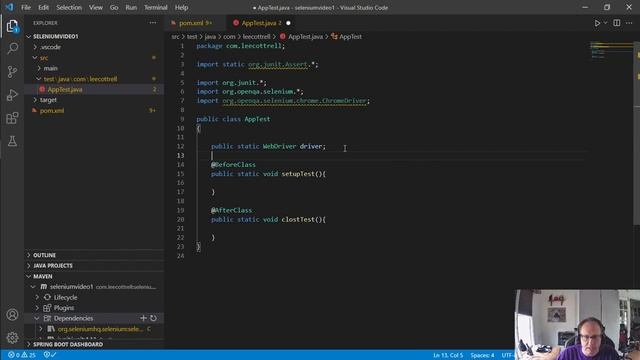Switch to the AppTest.java editor tab
Image resolution: width=640 pixels, height=360 pixels.
click(261, 23)
